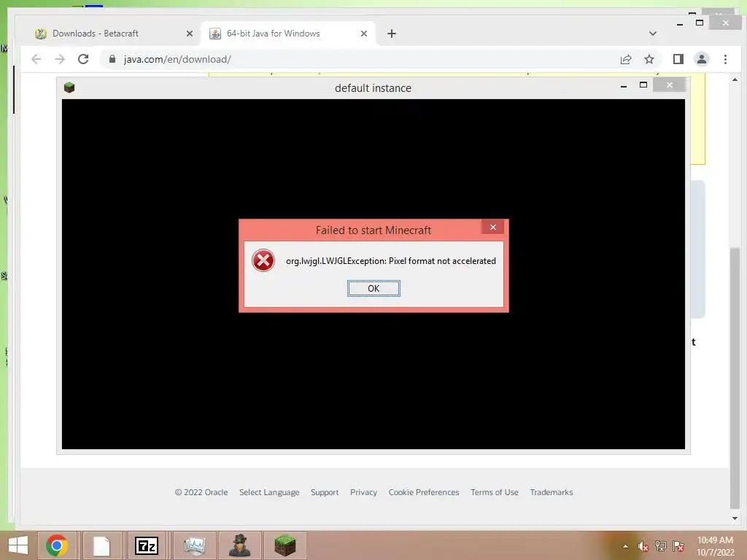Open the Trademarks footer link

click(551, 492)
